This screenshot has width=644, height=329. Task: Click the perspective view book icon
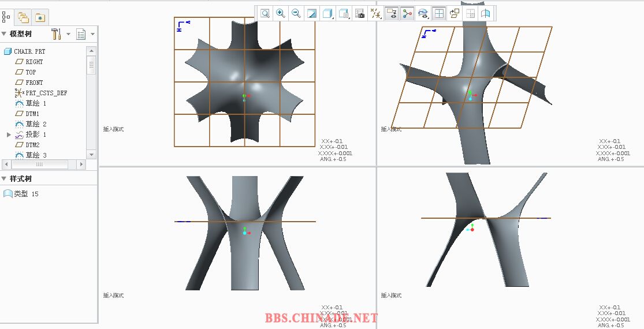click(486, 13)
